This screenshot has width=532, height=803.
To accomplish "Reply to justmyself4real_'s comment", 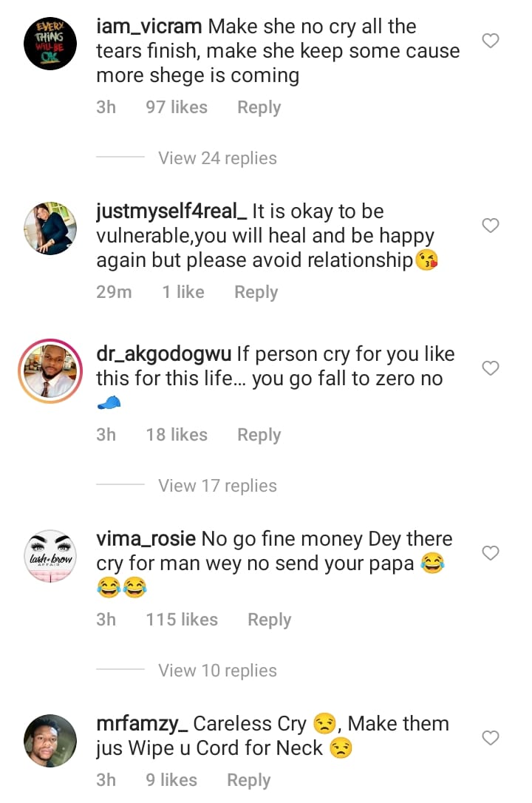I will pyautogui.click(x=256, y=292).
